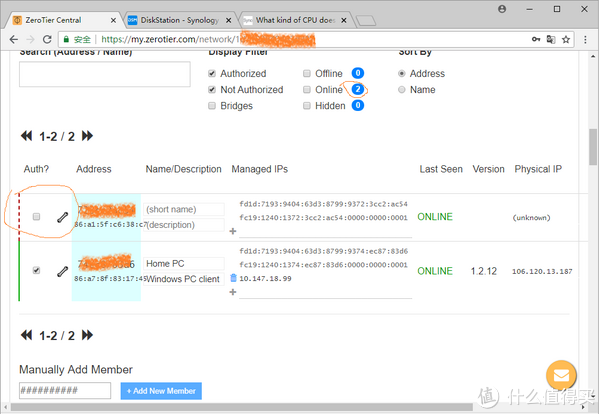Screen dimensions: 600x414
Task: Click the Offline count badge 0
Action: 358,73
